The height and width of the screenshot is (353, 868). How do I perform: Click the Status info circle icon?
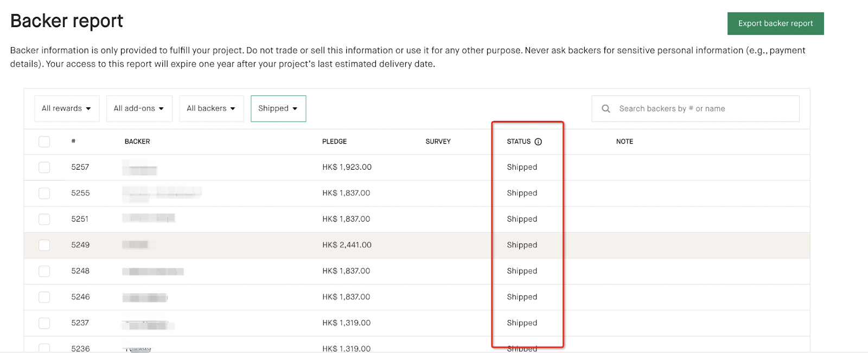click(x=538, y=142)
